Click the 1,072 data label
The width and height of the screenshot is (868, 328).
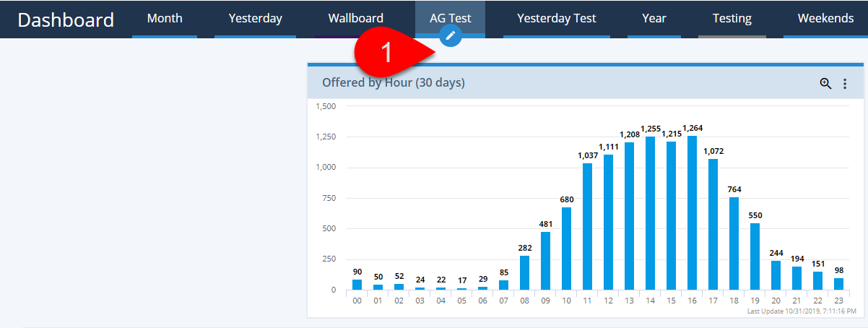point(713,151)
